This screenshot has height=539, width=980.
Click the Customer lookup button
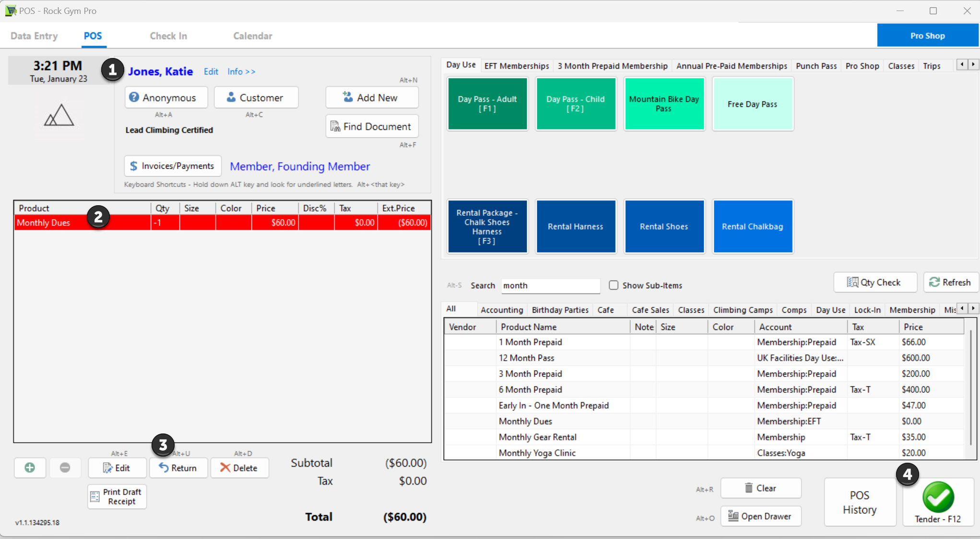256,97
